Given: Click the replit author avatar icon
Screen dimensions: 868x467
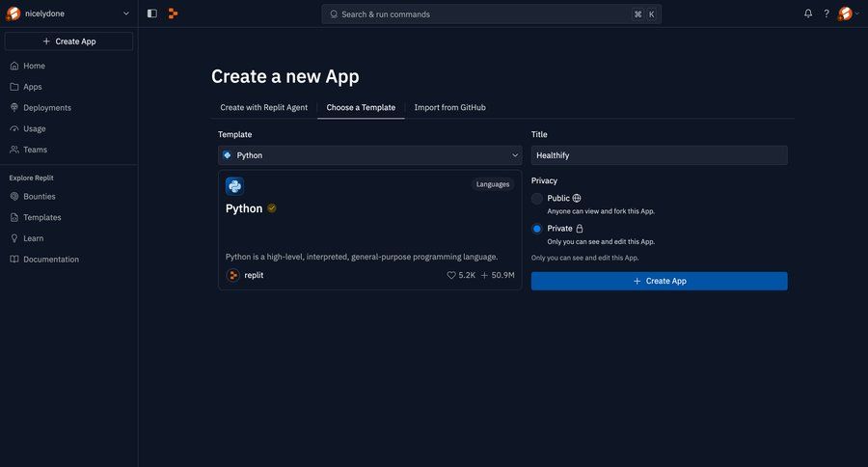Looking at the screenshot, I should click(233, 275).
